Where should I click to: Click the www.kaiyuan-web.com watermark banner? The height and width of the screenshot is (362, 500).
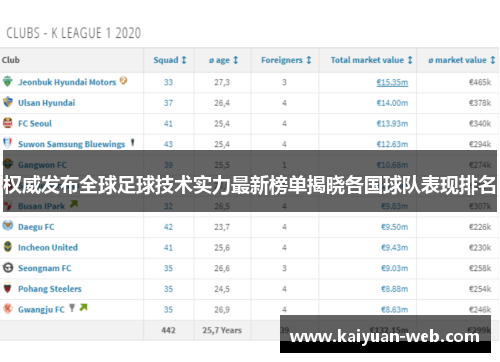pyautogui.click(x=385, y=335)
